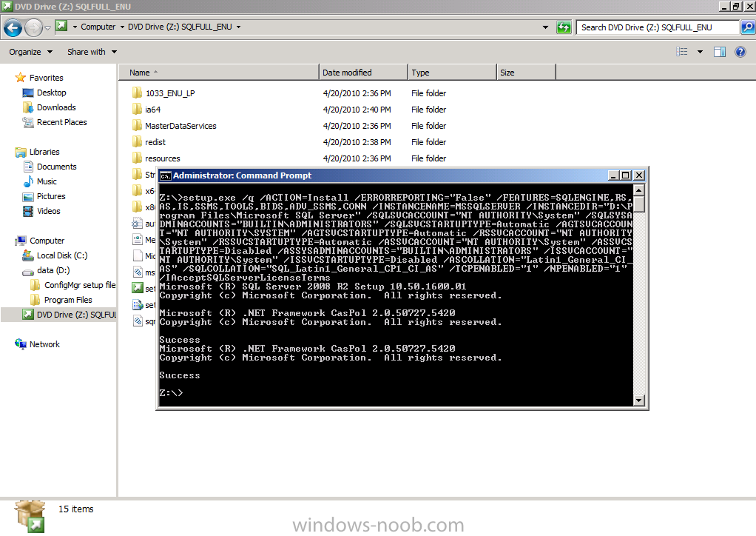Screen dimensions: 756x536
Task: Open Desktop in Favorites
Action: [51, 93]
